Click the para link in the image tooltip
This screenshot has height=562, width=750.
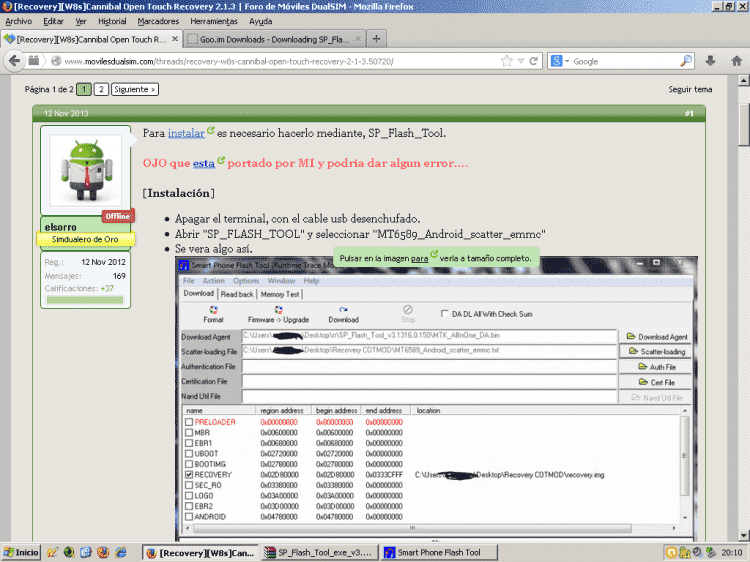[419, 258]
